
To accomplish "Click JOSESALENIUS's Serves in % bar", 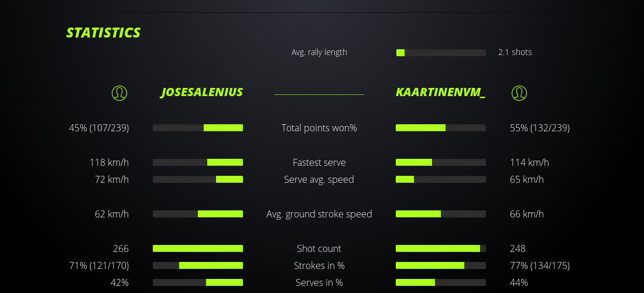I will coord(198,282).
